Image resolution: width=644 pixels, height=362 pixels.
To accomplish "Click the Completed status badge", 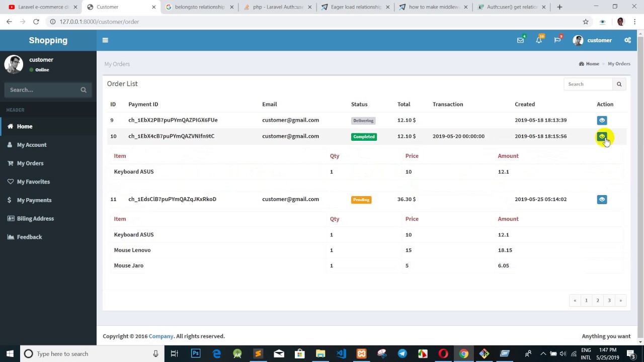I will [x=364, y=137].
